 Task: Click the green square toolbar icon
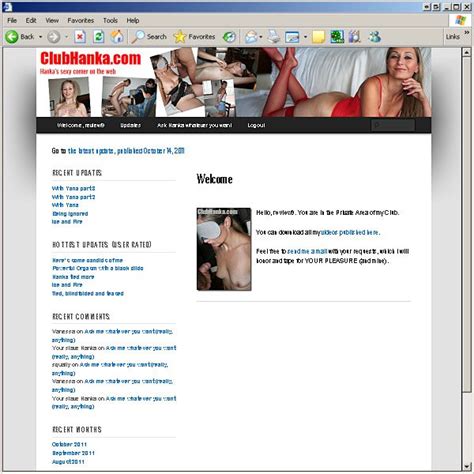point(337,37)
